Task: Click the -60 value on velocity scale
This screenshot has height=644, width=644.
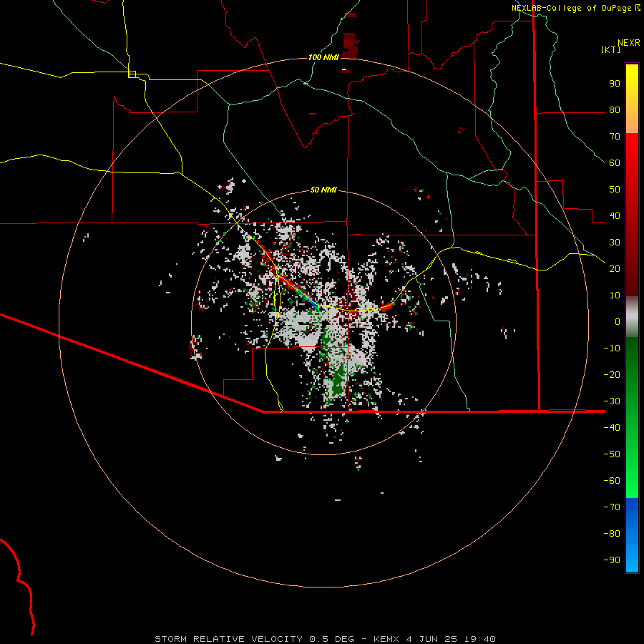Action: point(612,481)
